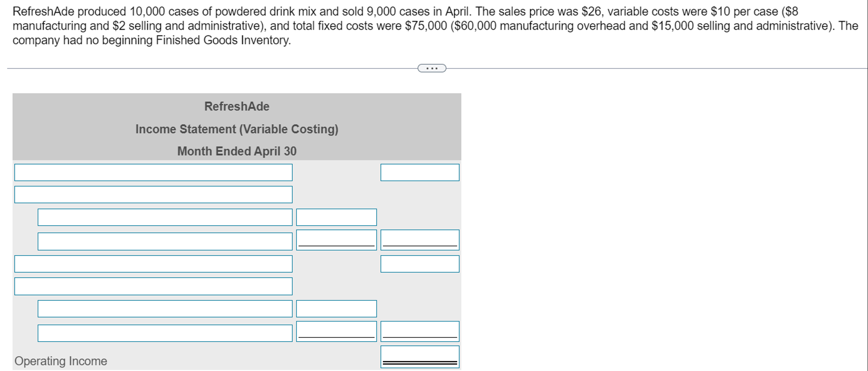This screenshot has width=868, height=371.
Task: Select the fifth row label field
Action: [153, 263]
